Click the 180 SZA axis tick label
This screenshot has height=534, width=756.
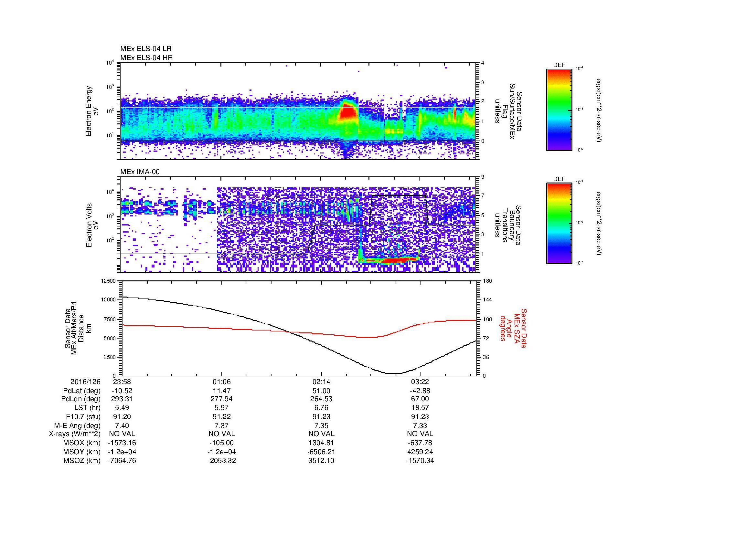(487, 281)
